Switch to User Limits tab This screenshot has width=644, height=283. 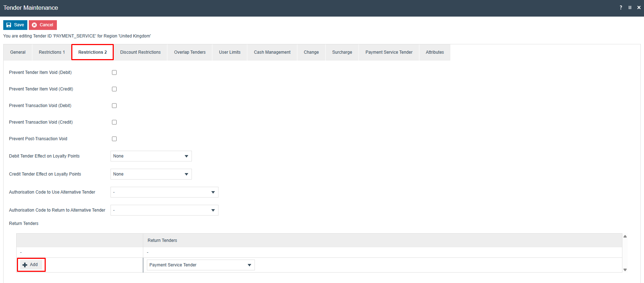230,52
